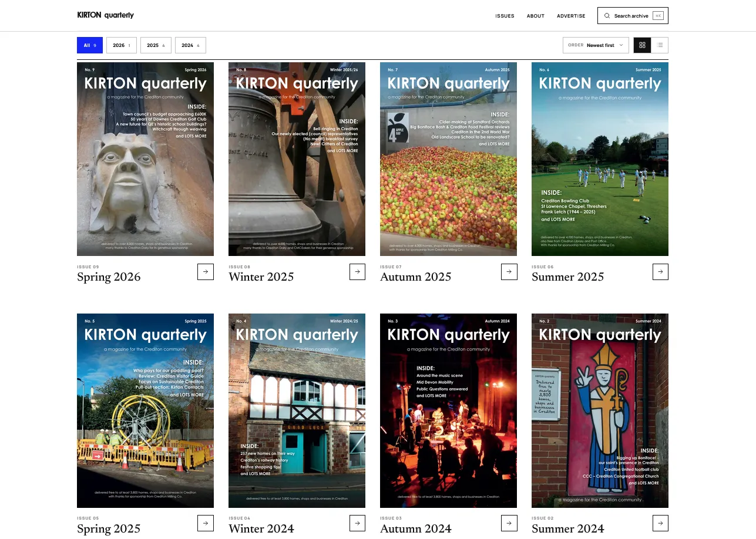Open the Spring 2026 title link
Image resolution: width=756 pixels, height=539 pixels.
[x=109, y=277]
